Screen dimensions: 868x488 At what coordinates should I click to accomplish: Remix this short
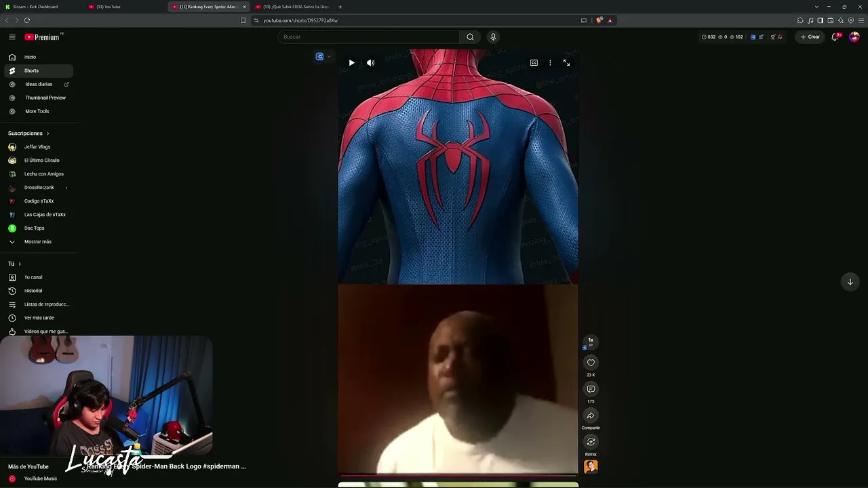[x=591, y=442]
